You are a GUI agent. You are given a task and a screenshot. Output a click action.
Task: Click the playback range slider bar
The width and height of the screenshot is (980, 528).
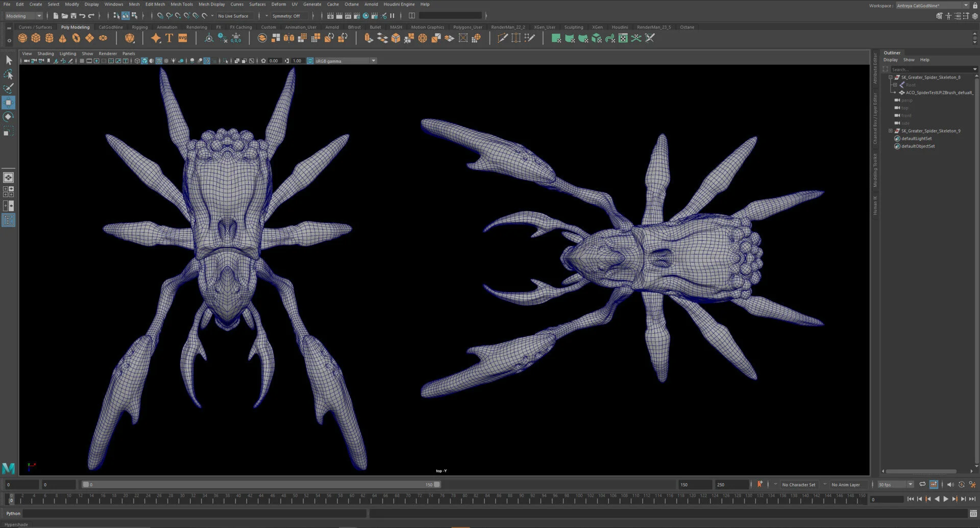(x=261, y=485)
